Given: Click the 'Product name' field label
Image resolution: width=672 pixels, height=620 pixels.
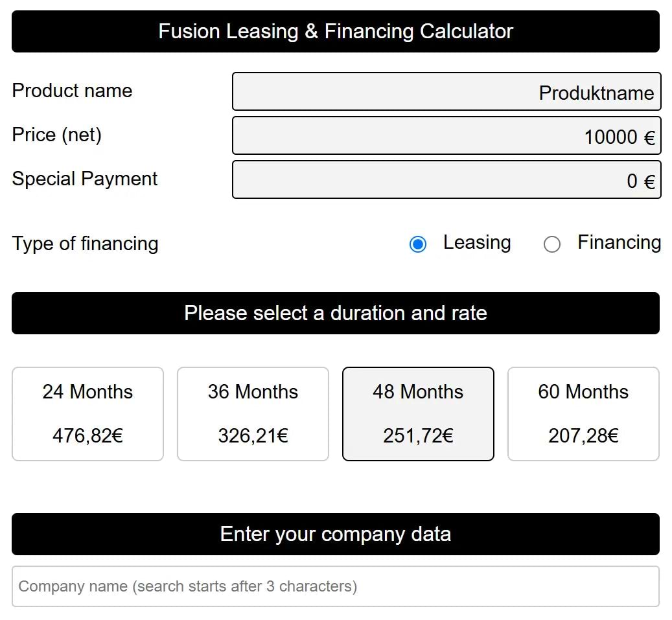Looking at the screenshot, I should pos(72,91).
